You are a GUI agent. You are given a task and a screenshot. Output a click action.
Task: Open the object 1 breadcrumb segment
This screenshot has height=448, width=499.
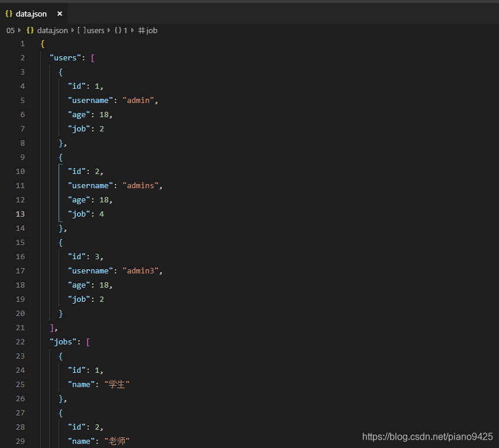pyautogui.click(x=125, y=31)
